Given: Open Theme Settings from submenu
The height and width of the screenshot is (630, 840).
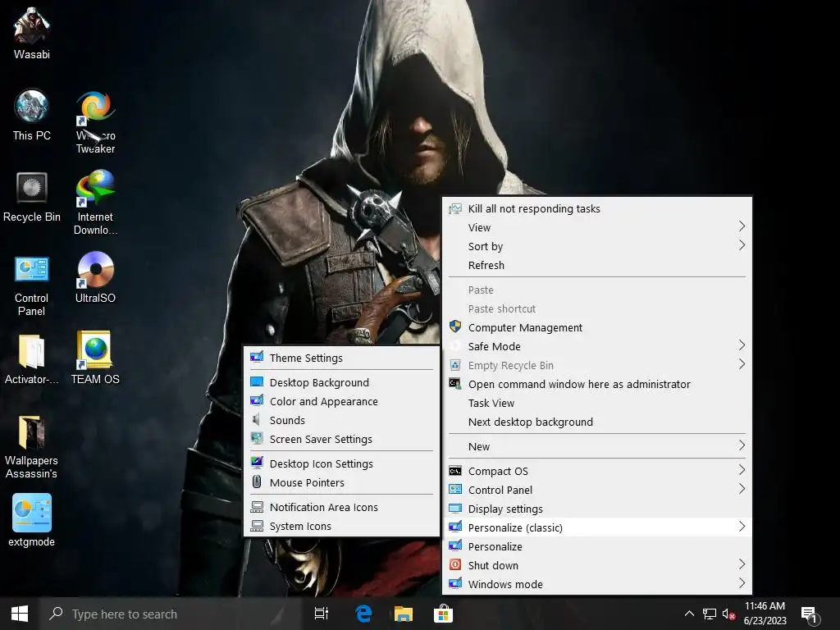Looking at the screenshot, I should click(342, 358).
